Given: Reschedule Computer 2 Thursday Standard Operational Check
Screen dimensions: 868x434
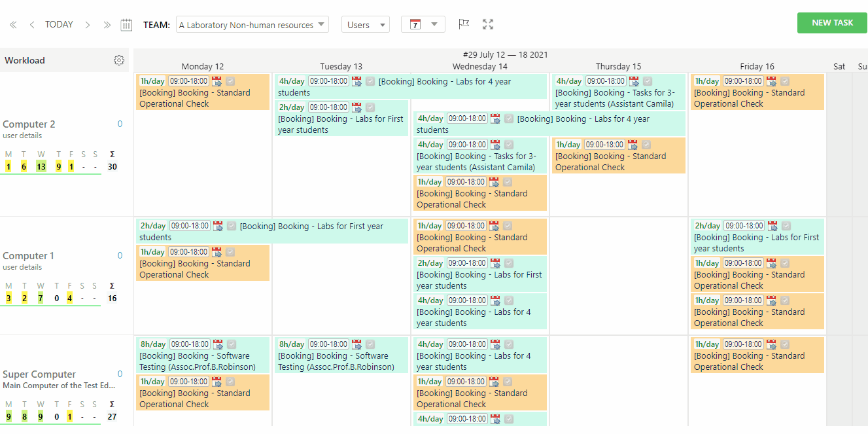Looking at the screenshot, I should pyautogui.click(x=633, y=145).
